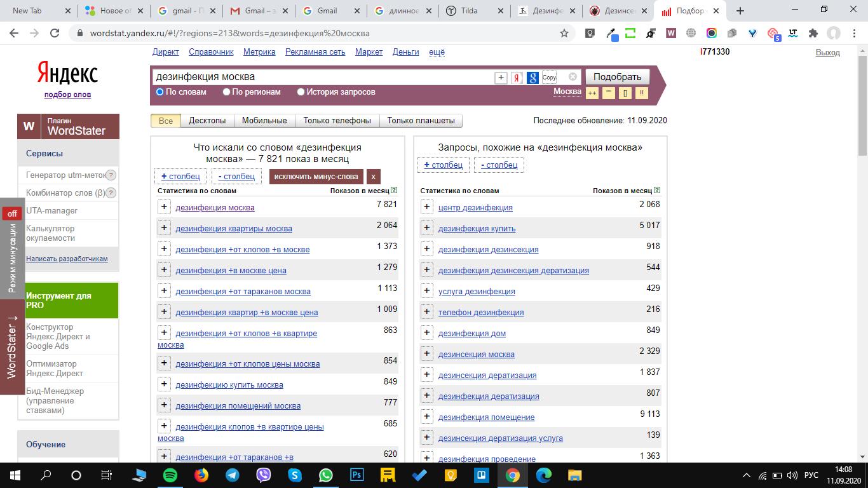Open the 'Директ' link

click(x=166, y=52)
